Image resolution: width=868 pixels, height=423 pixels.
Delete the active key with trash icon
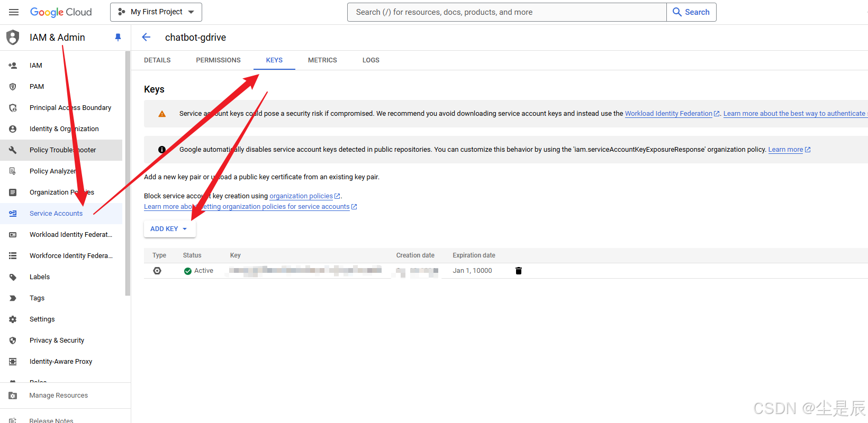[x=519, y=271]
